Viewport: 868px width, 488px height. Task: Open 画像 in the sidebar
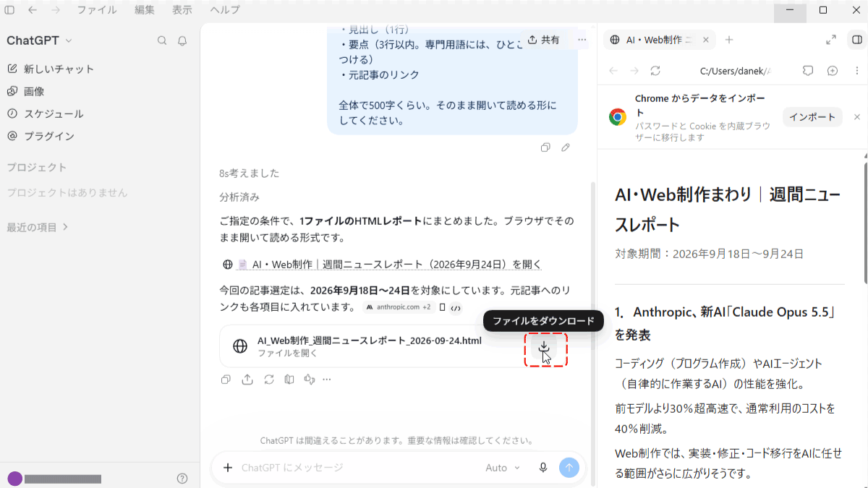tap(26, 91)
